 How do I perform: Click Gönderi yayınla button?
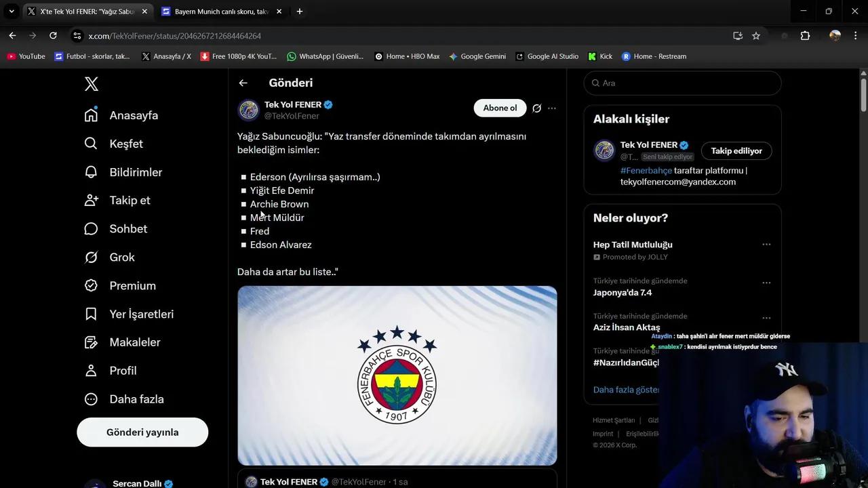pyautogui.click(x=142, y=432)
